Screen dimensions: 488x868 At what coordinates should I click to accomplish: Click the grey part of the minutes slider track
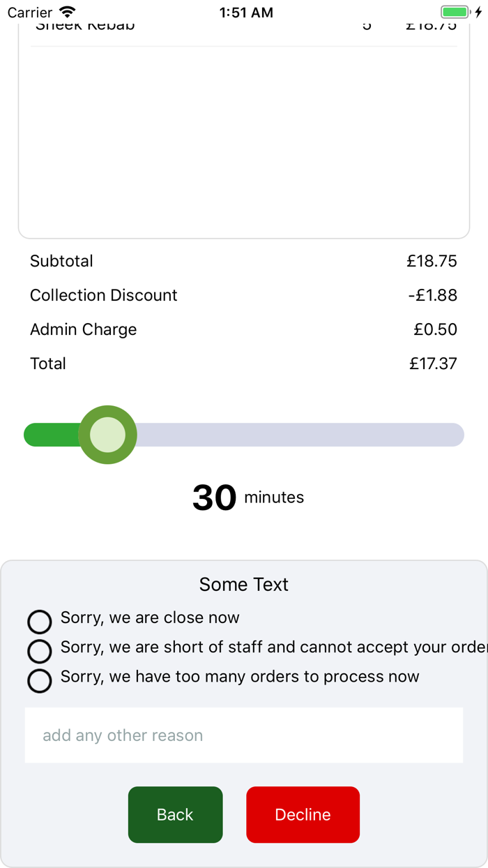[x=300, y=435]
